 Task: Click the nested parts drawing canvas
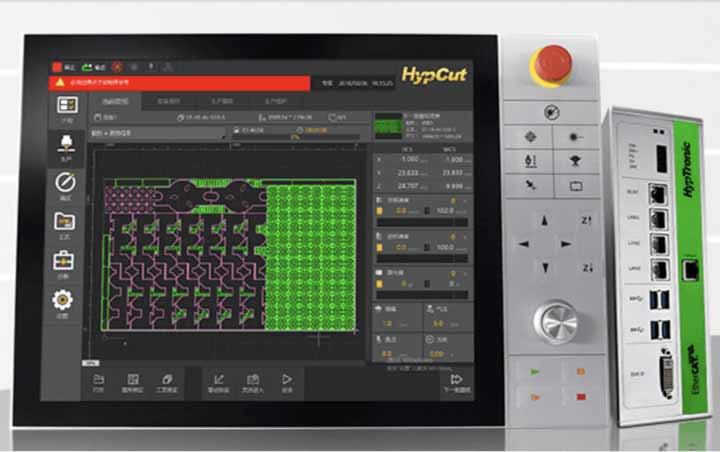229,254
